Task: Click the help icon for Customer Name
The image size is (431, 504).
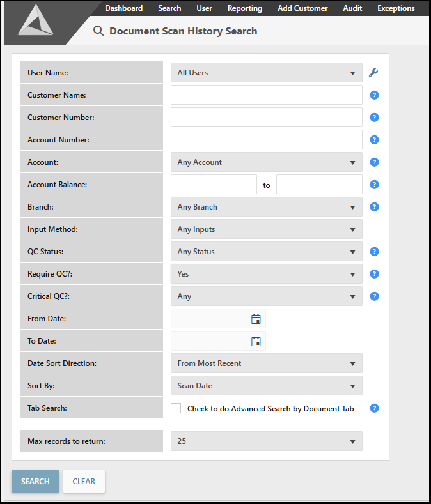Action: click(375, 95)
